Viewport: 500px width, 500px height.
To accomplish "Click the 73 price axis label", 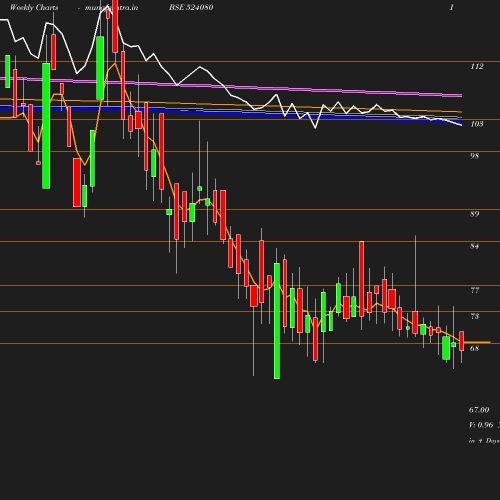I will click(x=475, y=316).
